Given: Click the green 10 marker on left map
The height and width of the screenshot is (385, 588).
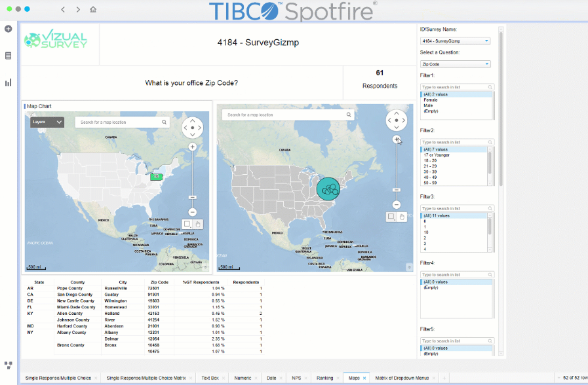Looking at the screenshot, I should pyautogui.click(x=156, y=176).
